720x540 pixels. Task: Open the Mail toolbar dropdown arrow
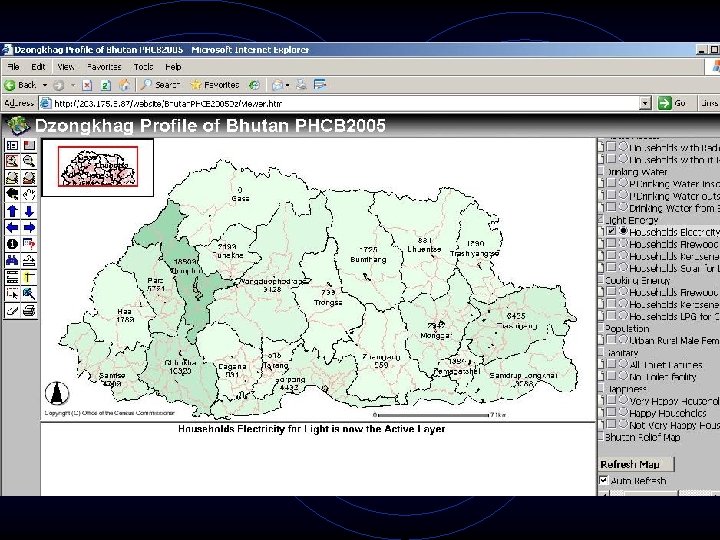pos(287,85)
